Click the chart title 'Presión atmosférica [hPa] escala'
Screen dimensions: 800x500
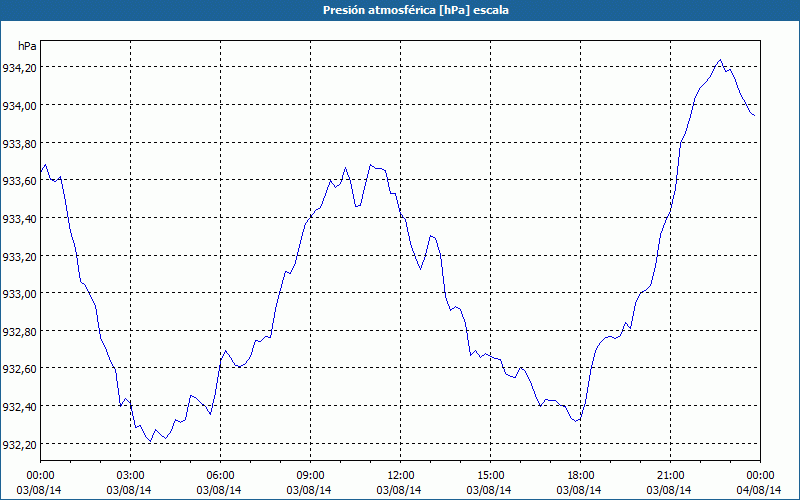click(x=415, y=10)
